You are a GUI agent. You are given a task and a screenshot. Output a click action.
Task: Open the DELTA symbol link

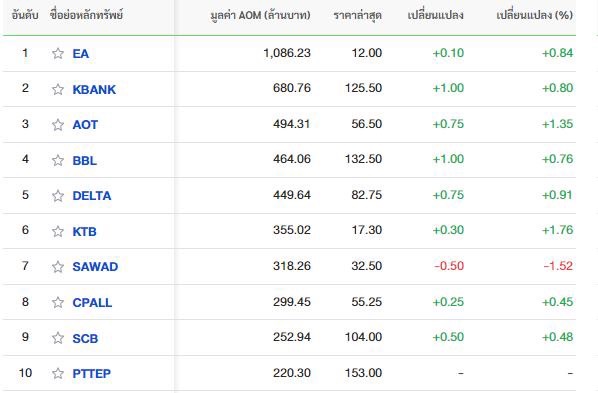click(92, 196)
